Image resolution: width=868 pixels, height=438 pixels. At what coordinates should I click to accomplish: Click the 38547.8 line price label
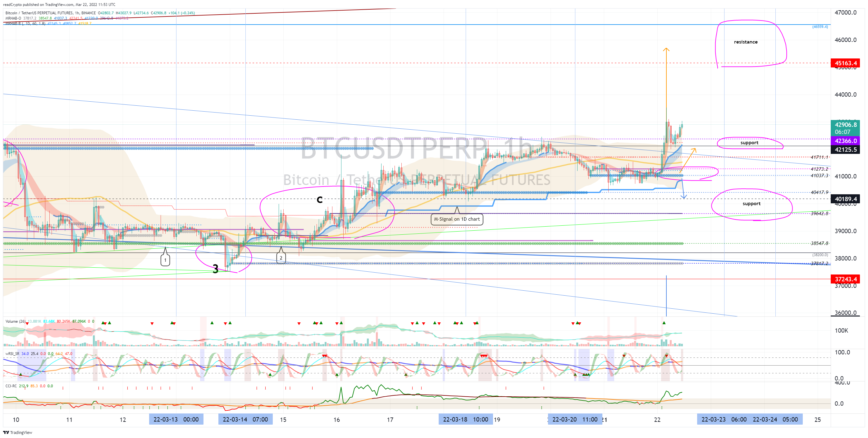819,243
